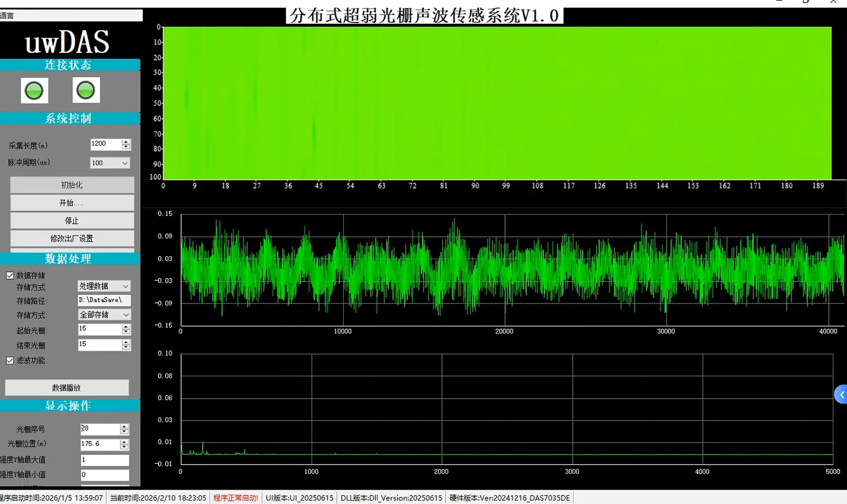Click the right green connection status indicator

[86, 90]
